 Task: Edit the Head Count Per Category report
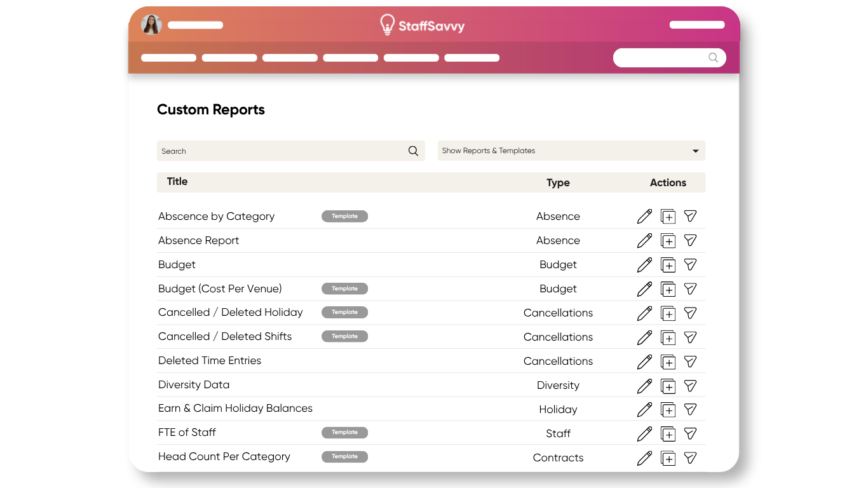(644, 458)
